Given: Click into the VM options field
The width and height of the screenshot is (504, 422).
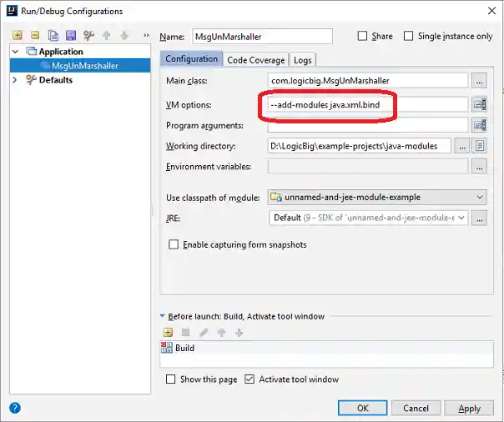Looking at the screenshot, I should pyautogui.click(x=368, y=105).
